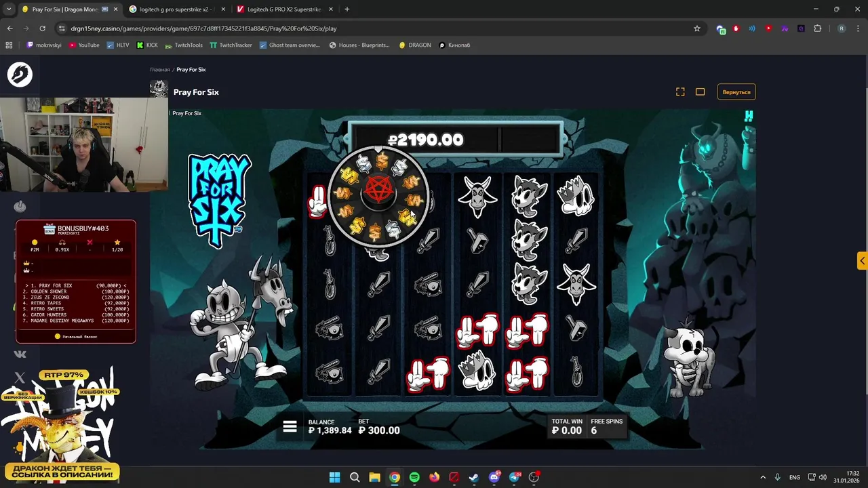Open the TwitchTracker bookmark
Viewport: 868px width, 488px height.
click(231, 45)
